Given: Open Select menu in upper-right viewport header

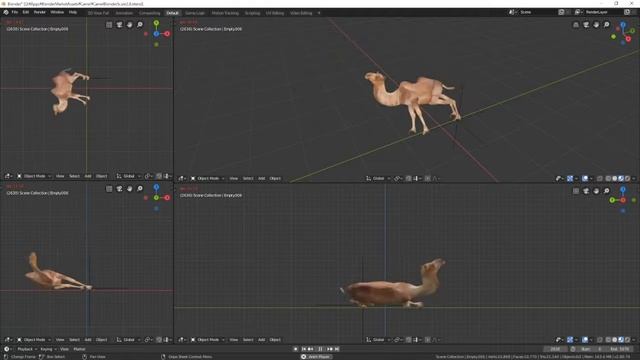Looking at the screenshot, I should [x=248, y=178].
